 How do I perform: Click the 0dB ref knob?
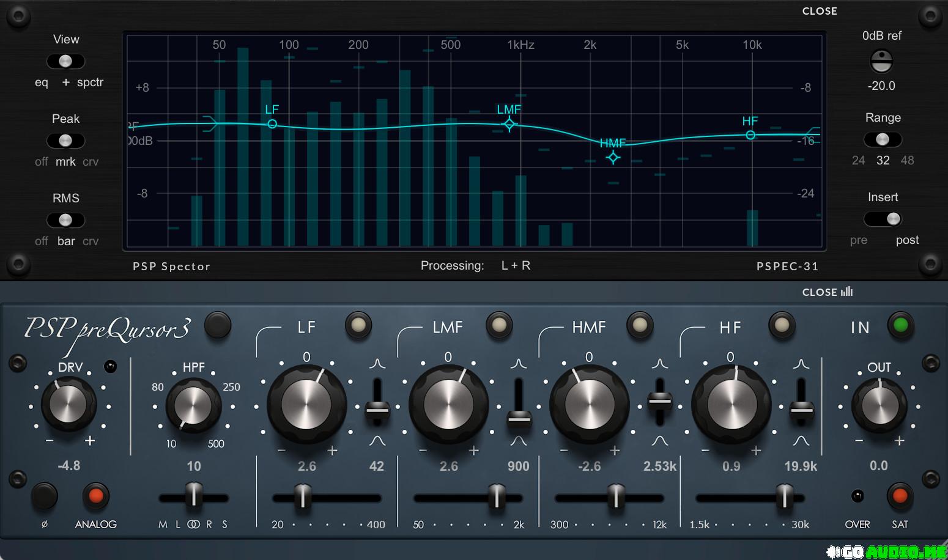tap(881, 61)
